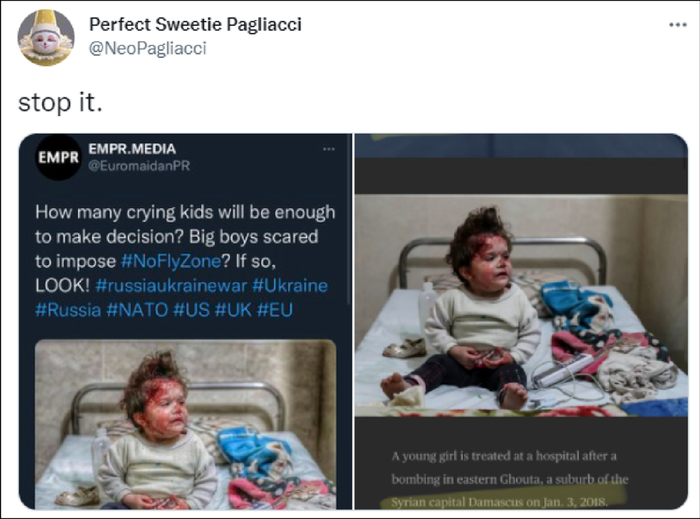This screenshot has height=519, width=700.
Task: Open more options for Pagliacci's tweet
Action: point(677,24)
